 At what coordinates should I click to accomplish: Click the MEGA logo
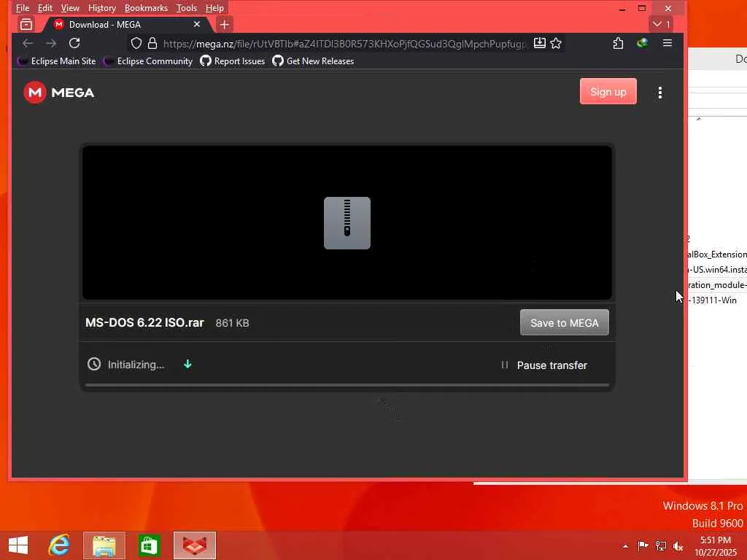click(59, 93)
